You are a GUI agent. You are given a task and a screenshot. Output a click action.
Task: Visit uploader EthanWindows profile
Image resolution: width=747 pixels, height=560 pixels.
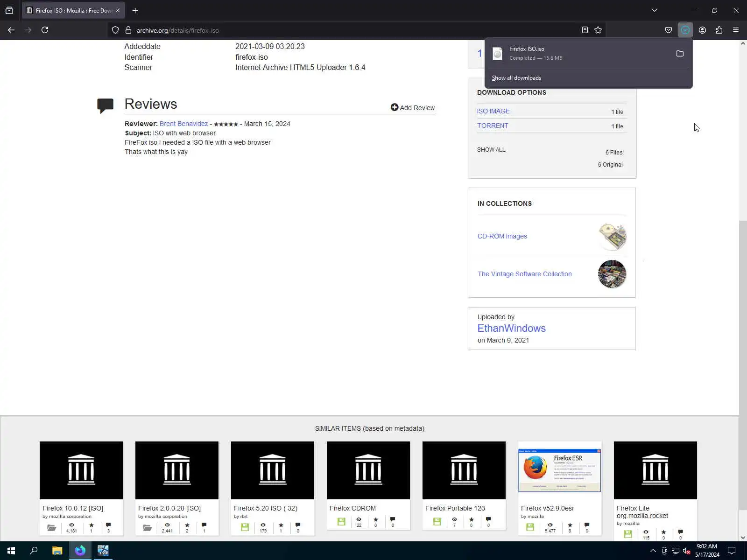pos(511,328)
